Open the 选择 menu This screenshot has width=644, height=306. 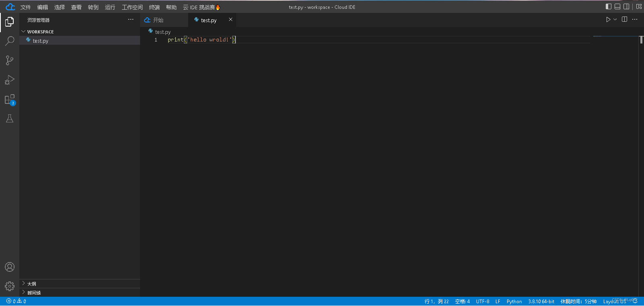pyautogui.click(x=60, y=7)
